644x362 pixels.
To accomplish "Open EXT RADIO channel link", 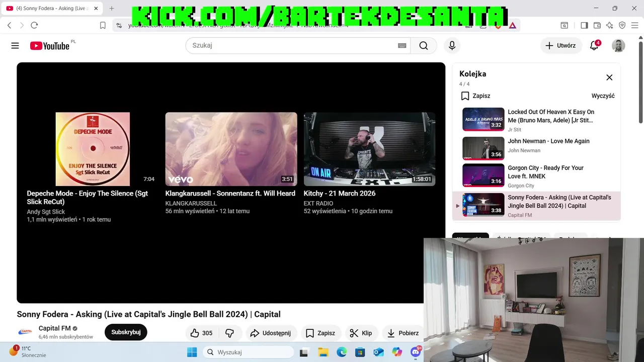I will [318, 204].
